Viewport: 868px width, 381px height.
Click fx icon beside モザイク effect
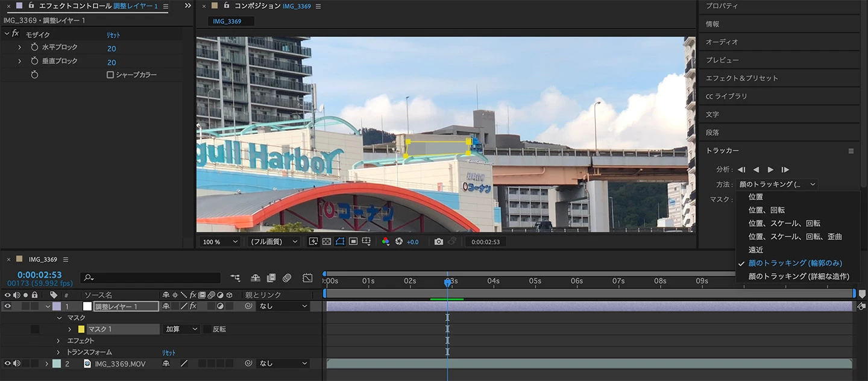16,34
